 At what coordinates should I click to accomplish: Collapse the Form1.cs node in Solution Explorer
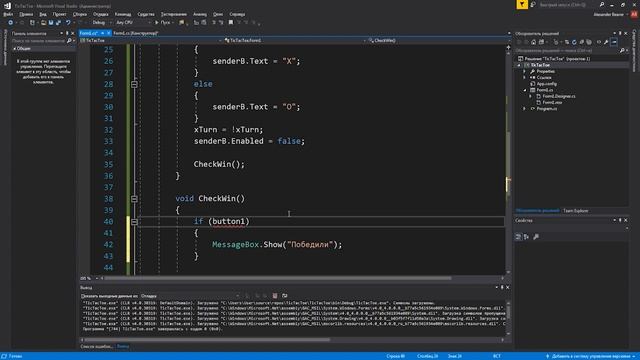pyautogui.click(x=525, y=90)
